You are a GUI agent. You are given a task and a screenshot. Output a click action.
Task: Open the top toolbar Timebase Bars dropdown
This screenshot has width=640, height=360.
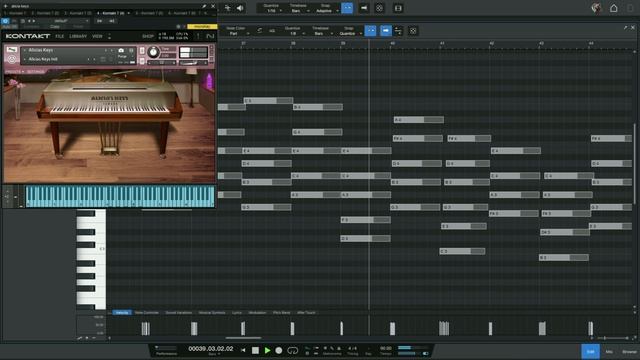(298, 8)
